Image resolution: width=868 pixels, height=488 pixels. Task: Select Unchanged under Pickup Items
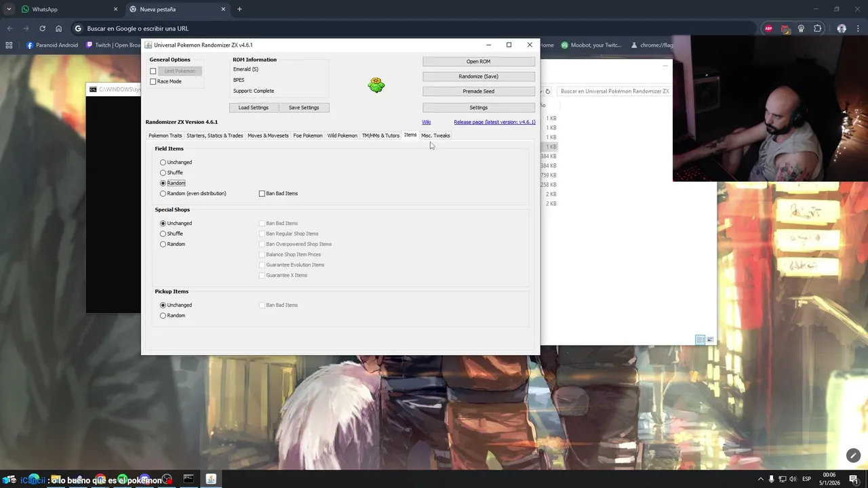tap(176, 306)
